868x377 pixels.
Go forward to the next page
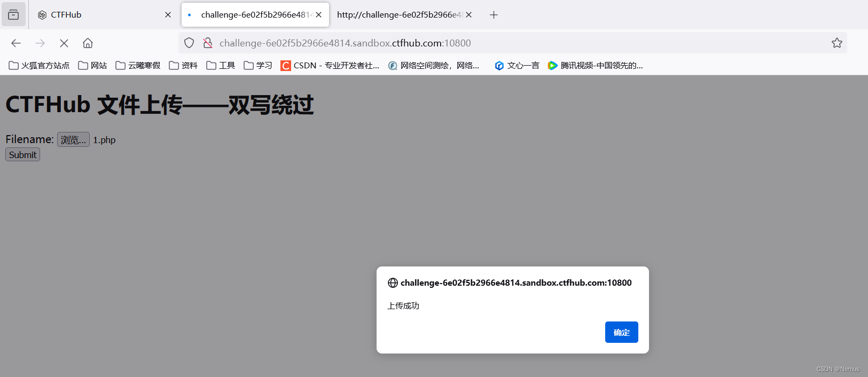tap(40, 43)
